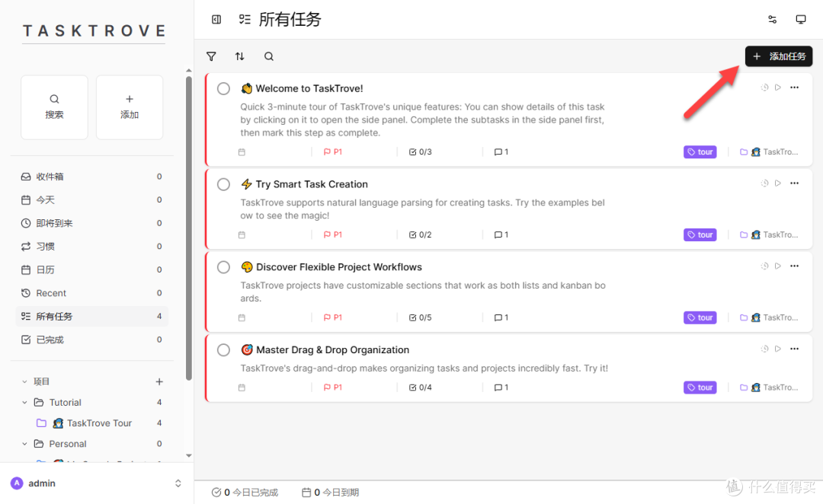Image resolution: width=823 pixels, height=504 pixels.
Task: Collapse the 项目 section chevron
Action: point(24,381)
